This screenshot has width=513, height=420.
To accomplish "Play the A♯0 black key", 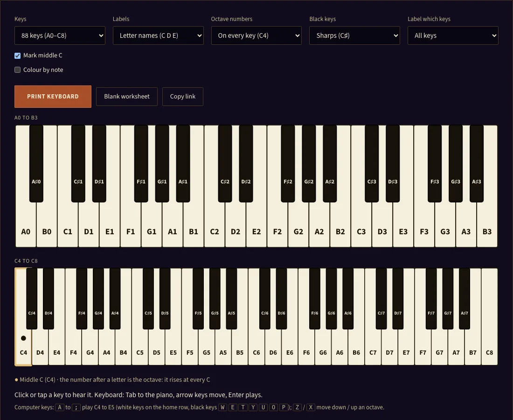I will click(x=36, y=164).
